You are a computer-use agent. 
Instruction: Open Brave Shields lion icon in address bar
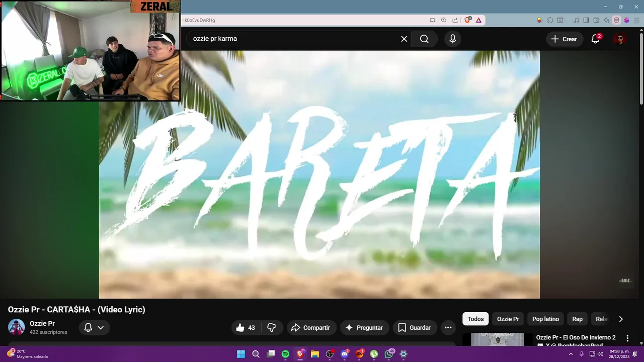coord(468,20)
